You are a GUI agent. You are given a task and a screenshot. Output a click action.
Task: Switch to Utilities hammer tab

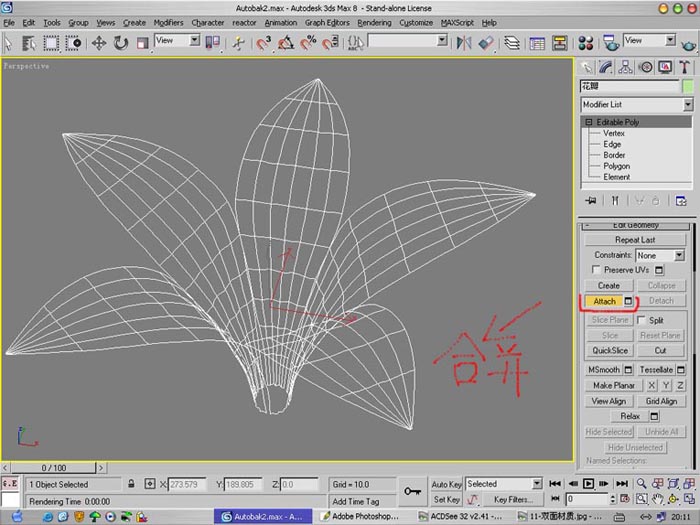(684, 67)
